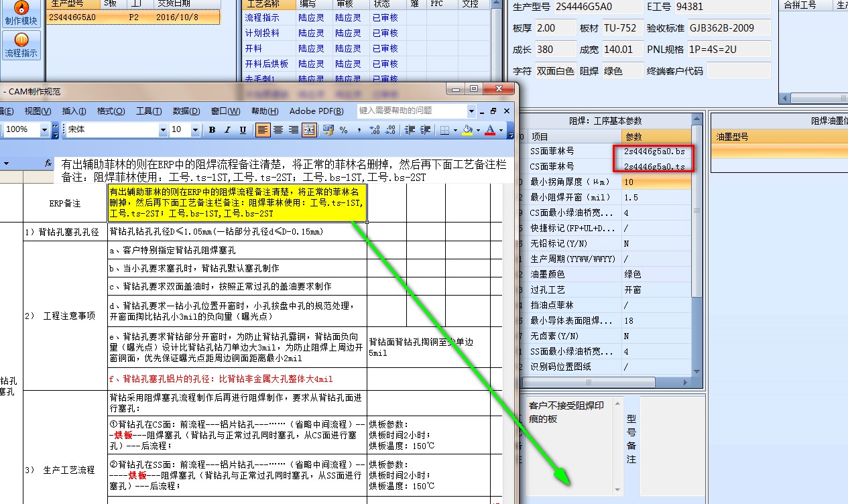
Task: Apply percent style format
Action: [344, 130]
